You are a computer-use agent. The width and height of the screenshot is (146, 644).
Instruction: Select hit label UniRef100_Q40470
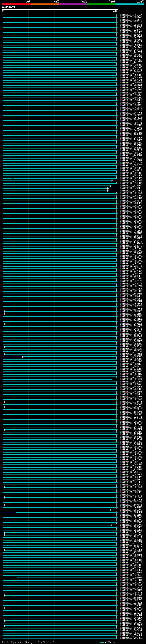(x=131, y=130)
